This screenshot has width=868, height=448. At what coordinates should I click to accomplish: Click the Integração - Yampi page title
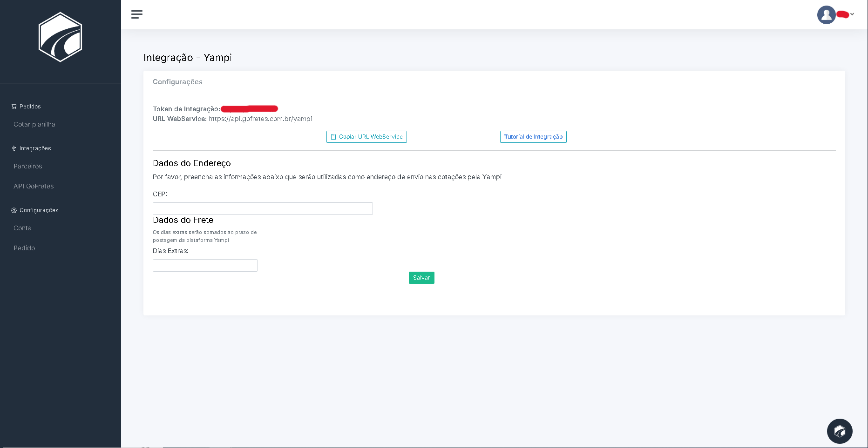coord(188,58)
